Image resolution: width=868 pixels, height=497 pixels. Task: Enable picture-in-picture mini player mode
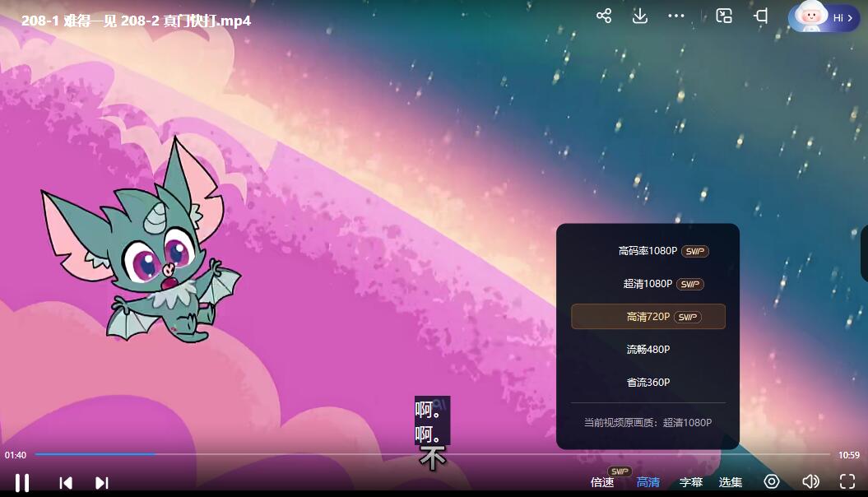tap(724, 16)
